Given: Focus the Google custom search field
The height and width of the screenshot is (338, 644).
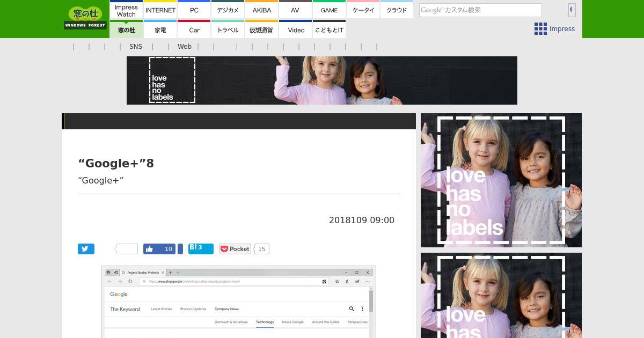Looking at the screenshot, I should click(480, 10).
